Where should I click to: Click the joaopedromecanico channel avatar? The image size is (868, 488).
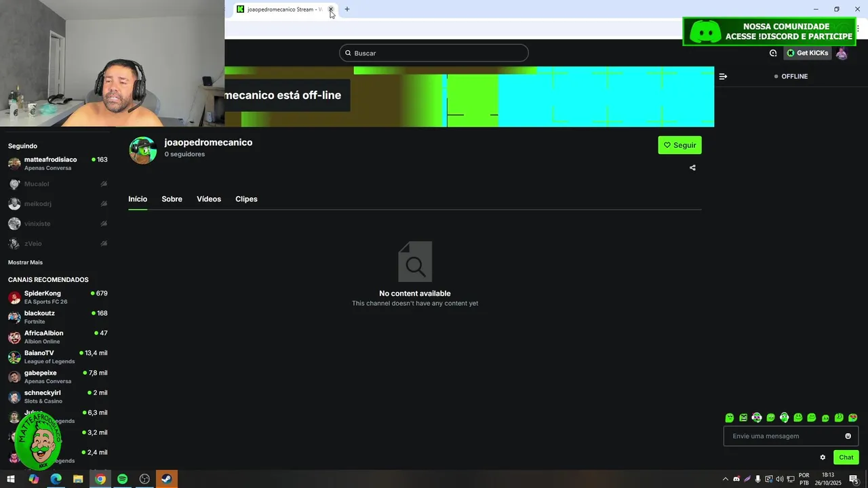click(x=142, y=150)
